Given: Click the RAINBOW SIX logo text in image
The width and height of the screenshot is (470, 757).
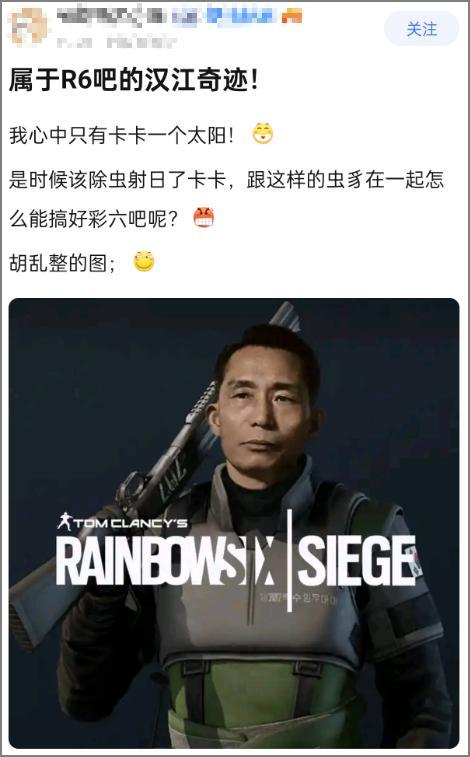Looking at the screenshot, I should 167,561.
